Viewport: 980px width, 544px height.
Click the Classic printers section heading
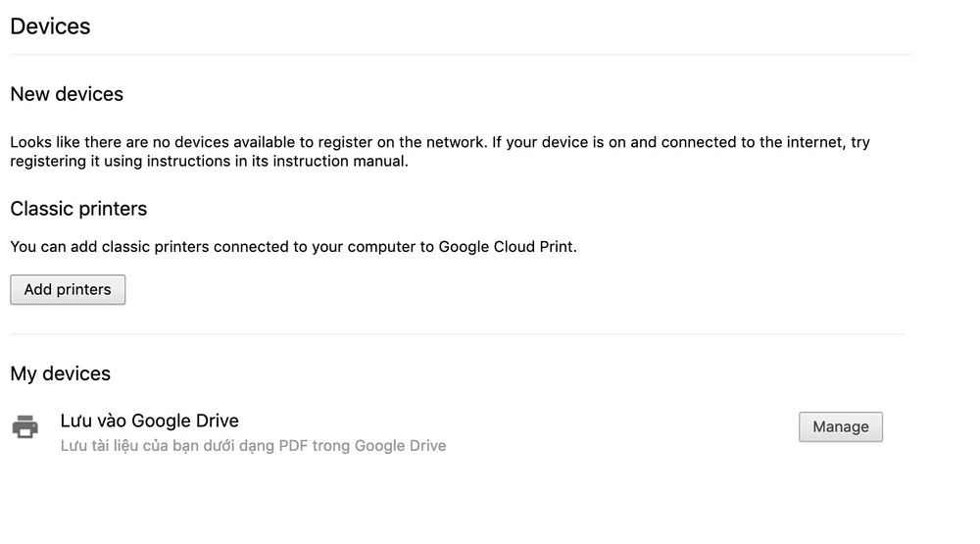coord(78,209)
